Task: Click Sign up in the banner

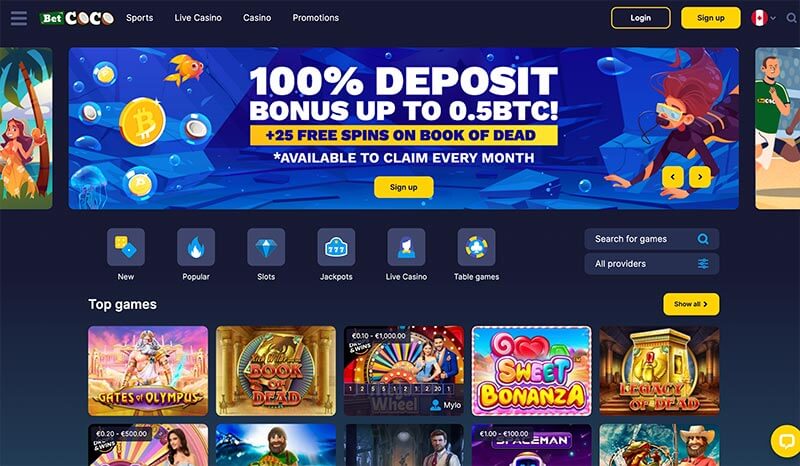Action: pos(404,187)
